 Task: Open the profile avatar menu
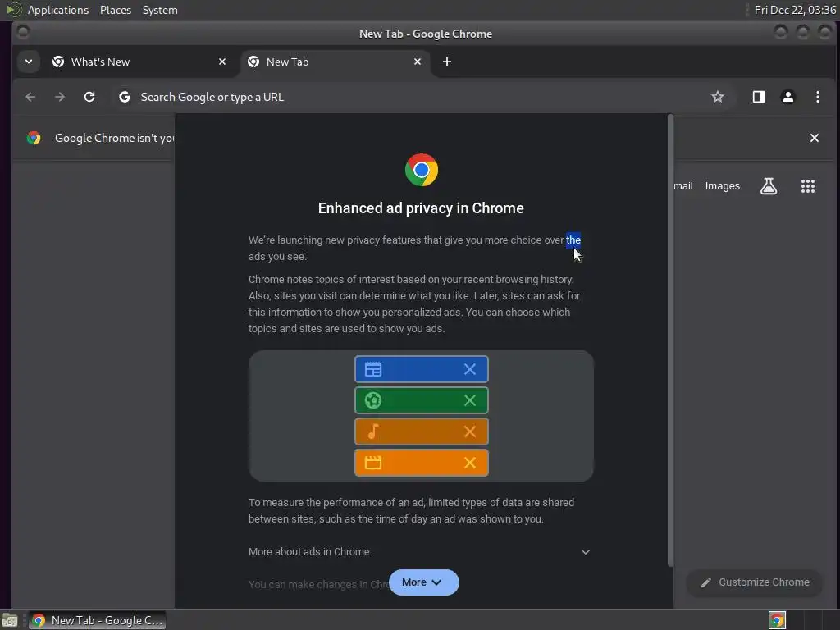point(788,97)
